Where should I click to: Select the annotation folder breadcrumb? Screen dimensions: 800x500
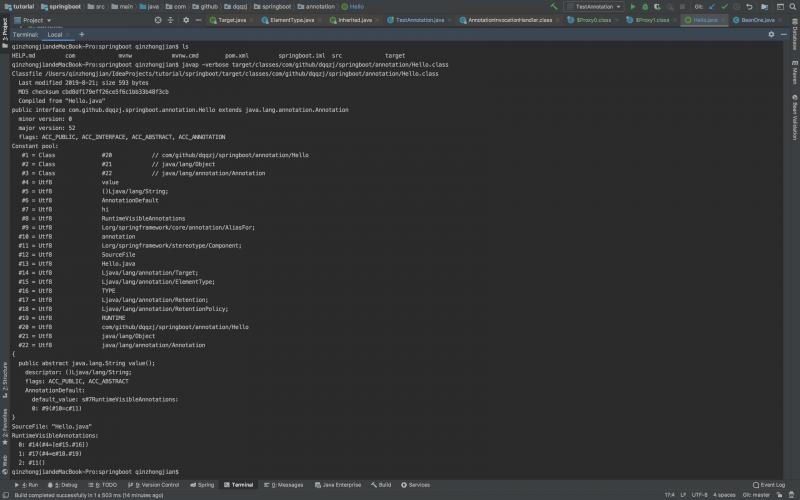point(316,7)
